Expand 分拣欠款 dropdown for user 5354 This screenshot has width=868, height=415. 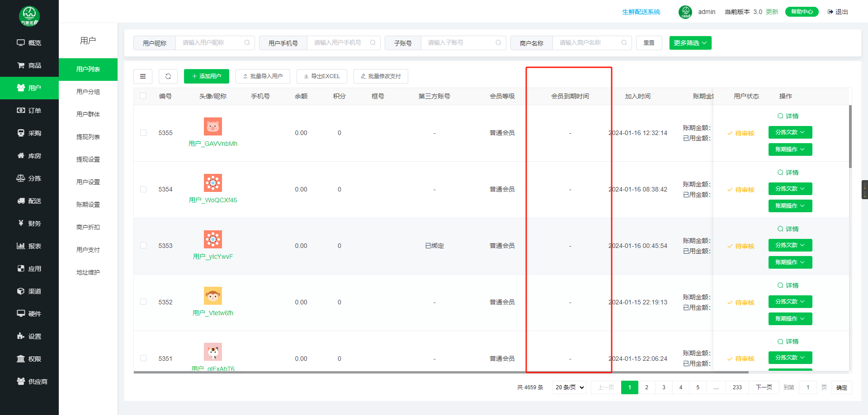(790, 189)
